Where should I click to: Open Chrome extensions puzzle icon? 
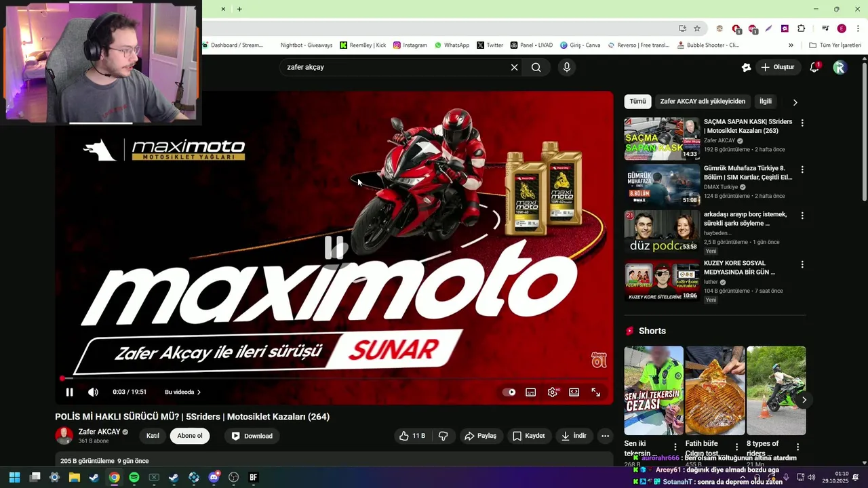pos(802,28)
